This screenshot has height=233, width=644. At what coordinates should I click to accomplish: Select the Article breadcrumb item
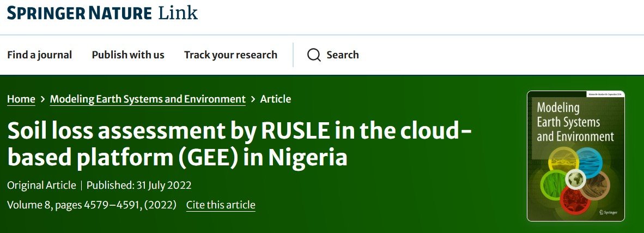276,99
